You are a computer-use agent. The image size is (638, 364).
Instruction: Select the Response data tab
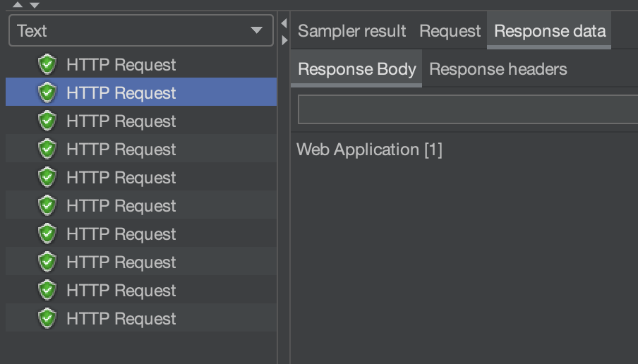550,31
